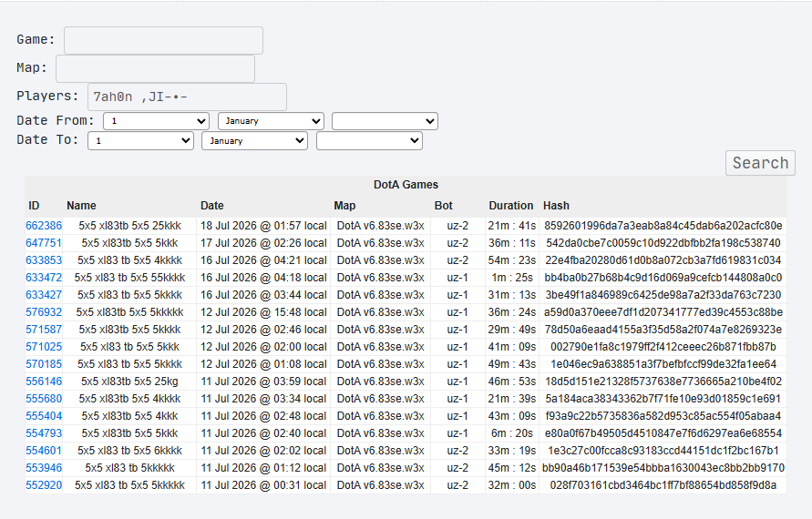Open game ID 554793 link
This screenshot has width=812, height=519.
pos(44,433)
